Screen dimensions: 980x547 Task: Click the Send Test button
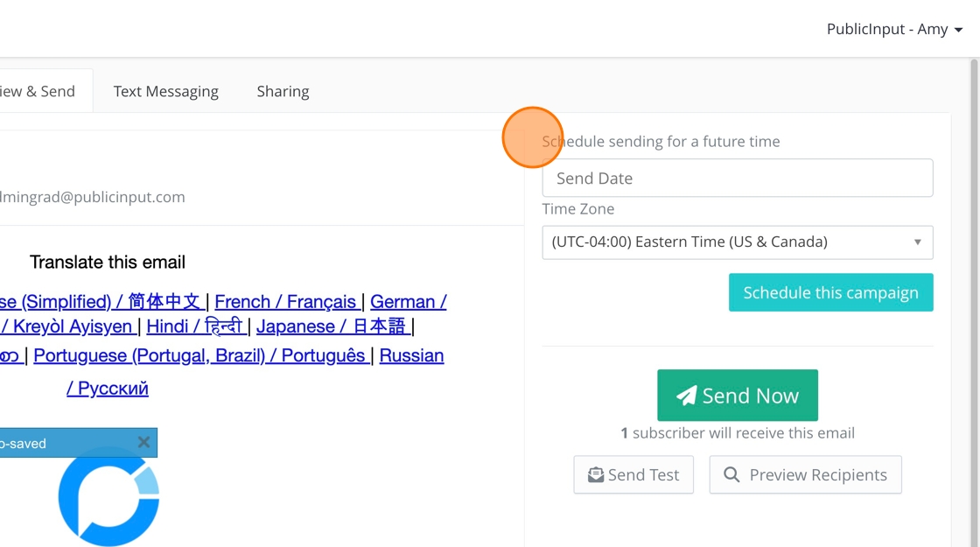[633, 475]
